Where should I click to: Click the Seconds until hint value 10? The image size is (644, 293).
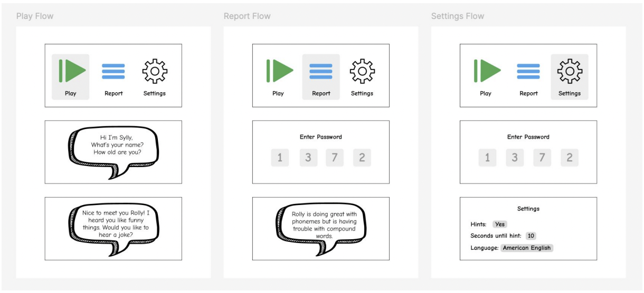click(x=531, y=236)
